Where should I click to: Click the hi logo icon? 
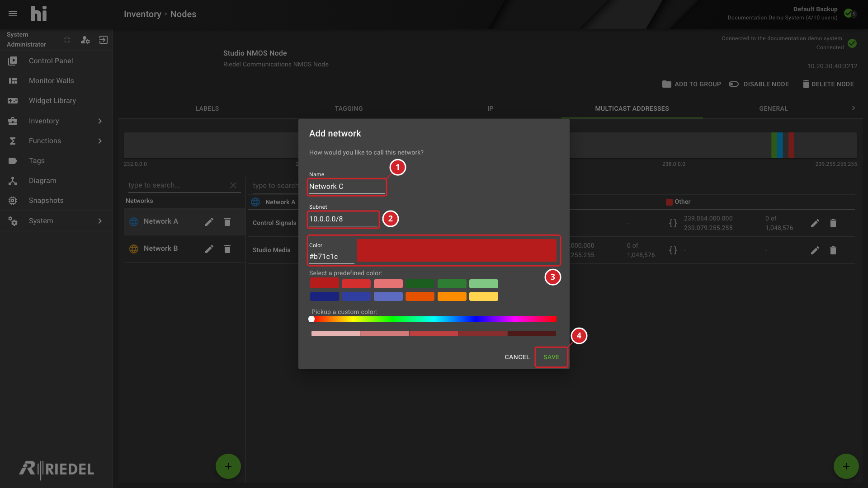(x=39, y=14)
